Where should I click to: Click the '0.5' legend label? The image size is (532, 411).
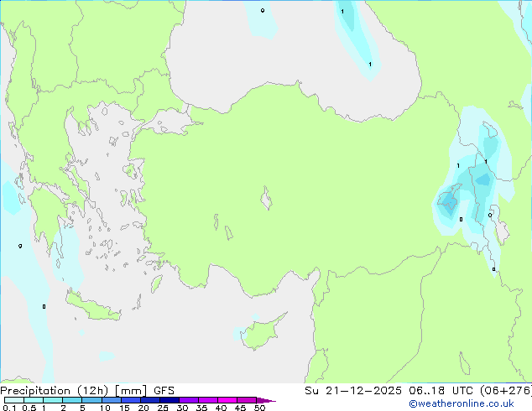(x=29, y=408)
